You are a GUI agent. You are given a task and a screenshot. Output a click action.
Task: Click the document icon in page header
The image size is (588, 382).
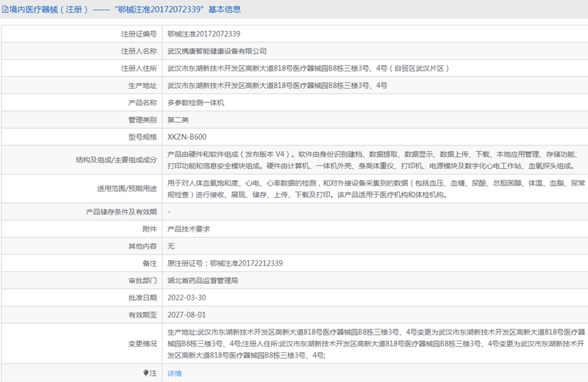pyautogui.click(x=6, y=10)
